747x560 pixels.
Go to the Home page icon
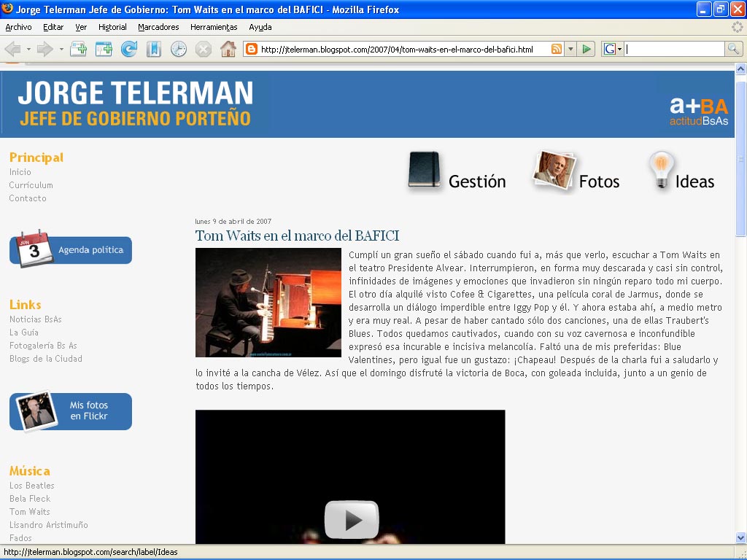[228, 49]
